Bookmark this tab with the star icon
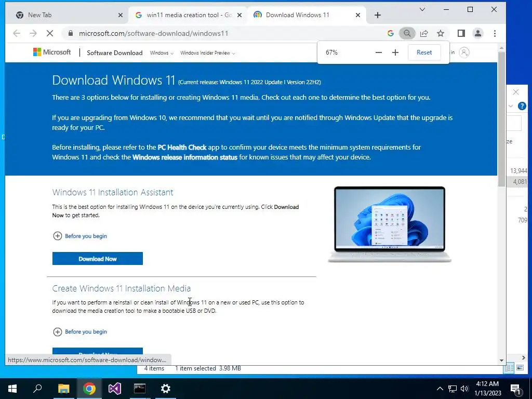The height and width of the screenshot is (399, 532). coord(441,33)
